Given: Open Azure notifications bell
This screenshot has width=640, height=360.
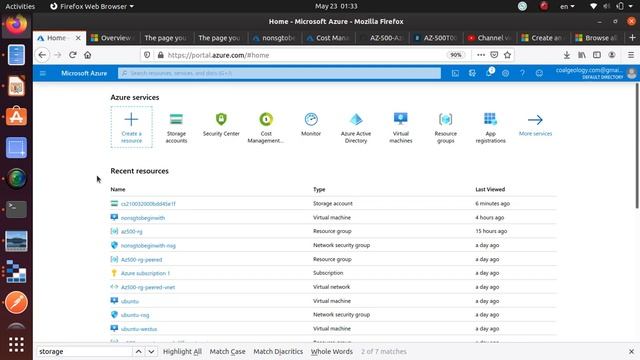Looking at the screenshot, I should pyautogui.click(x=489, y=73).
